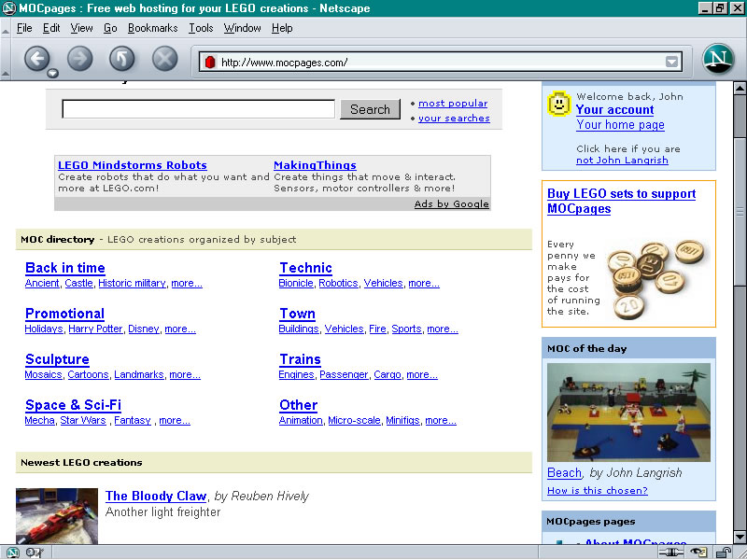Image resolution: width=747 pixels, height=560 pixels.
Task: Reload the page with the Reload button
Action: pyautogui.click(x=122, y=59)
